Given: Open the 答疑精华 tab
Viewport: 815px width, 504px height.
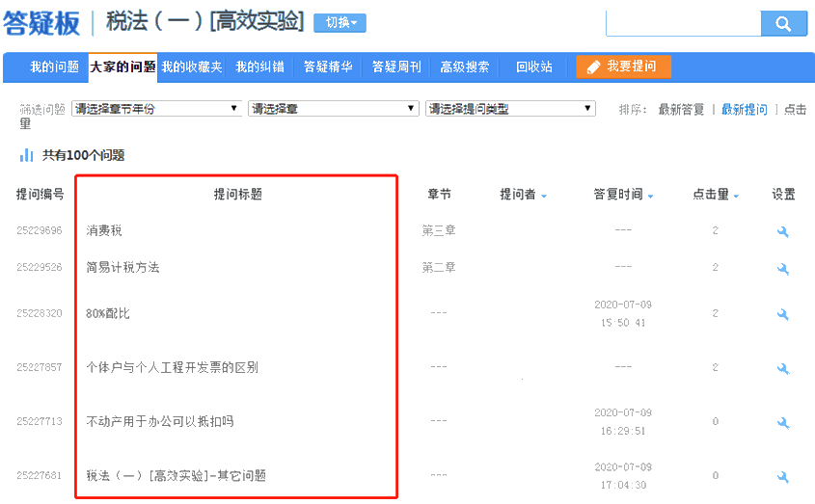Looking at the screenshot, I should pyautogui.click(x=328, y=67).
